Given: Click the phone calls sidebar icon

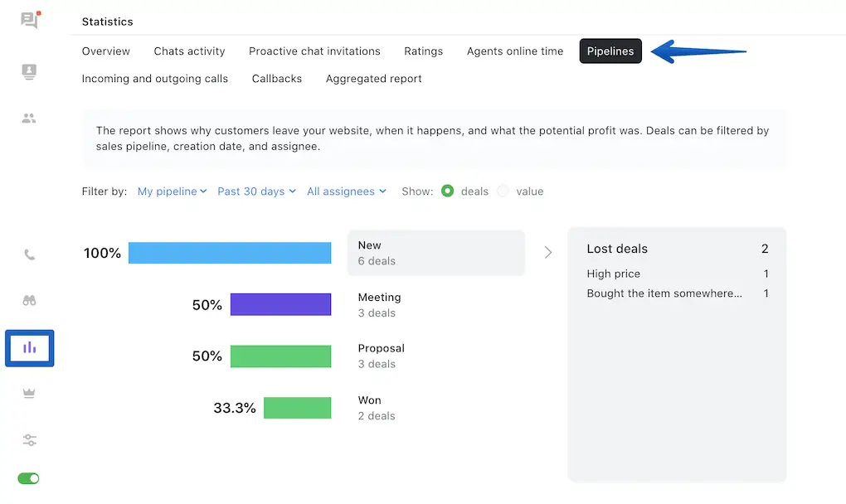Looking at the screenshot, I should pos(29,255).
